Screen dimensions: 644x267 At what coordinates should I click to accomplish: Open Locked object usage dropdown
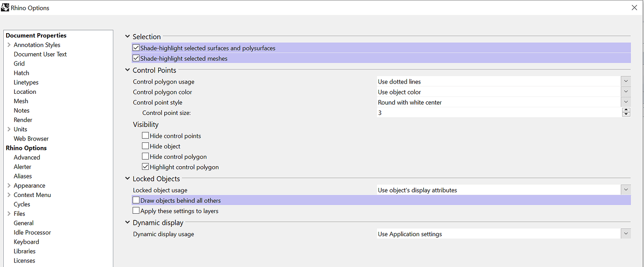coord(626,190)
